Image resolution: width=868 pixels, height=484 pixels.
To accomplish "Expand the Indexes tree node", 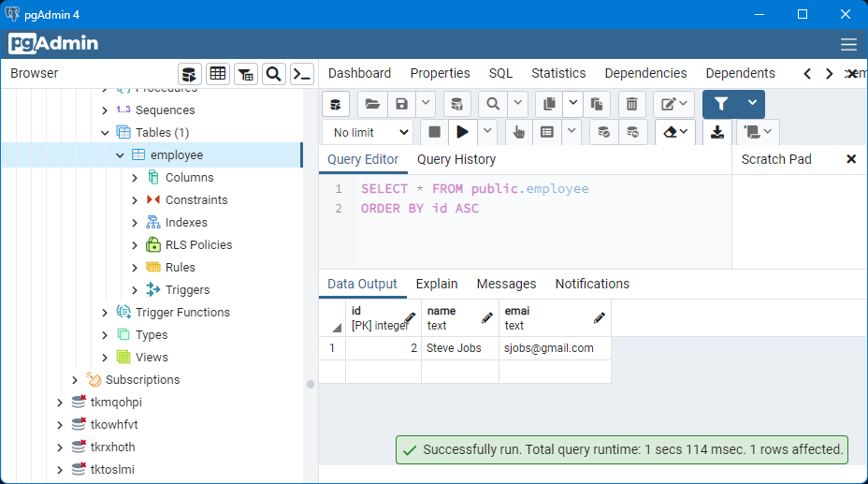I will pyautogui.click(x=135, y=223).
